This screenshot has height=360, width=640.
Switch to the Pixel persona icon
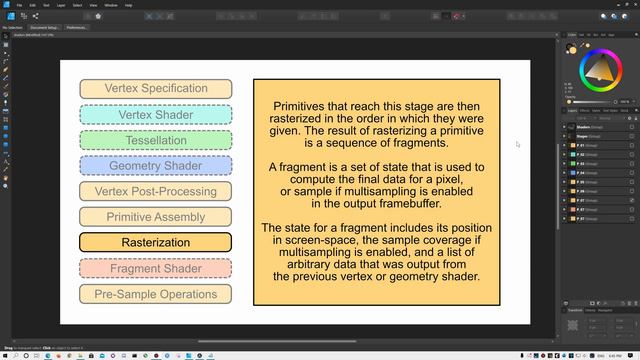(x=24, y=16)
